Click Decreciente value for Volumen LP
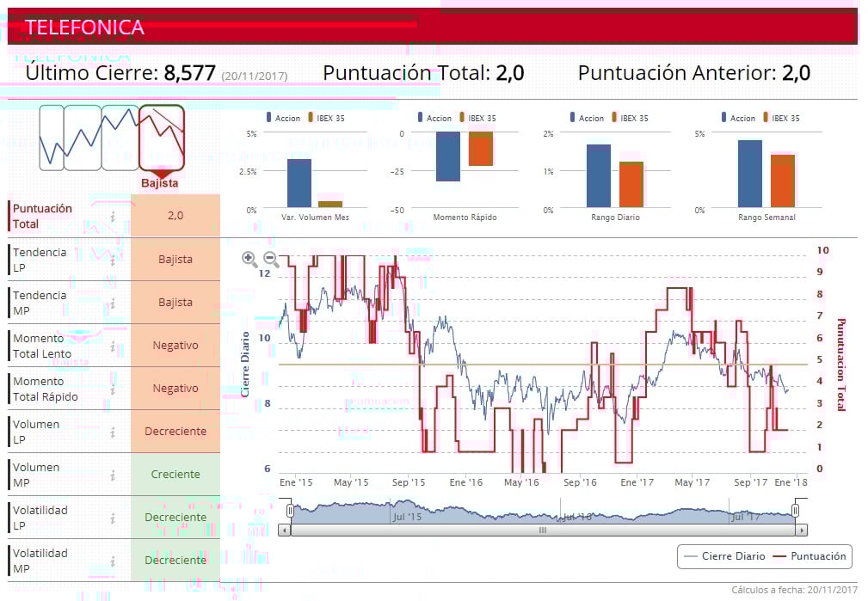Screen dimensions: 868x601 point(175,431)
